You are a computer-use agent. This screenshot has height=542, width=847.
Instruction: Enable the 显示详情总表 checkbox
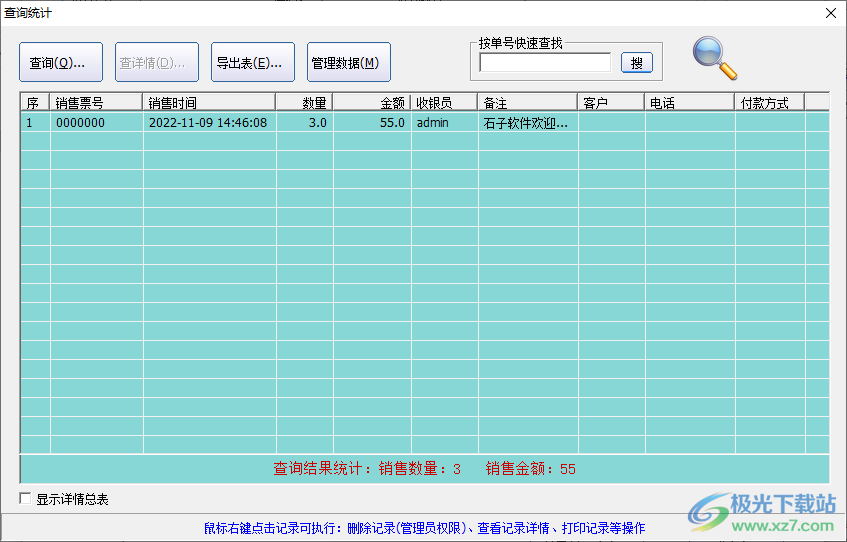tap(25, 498)
